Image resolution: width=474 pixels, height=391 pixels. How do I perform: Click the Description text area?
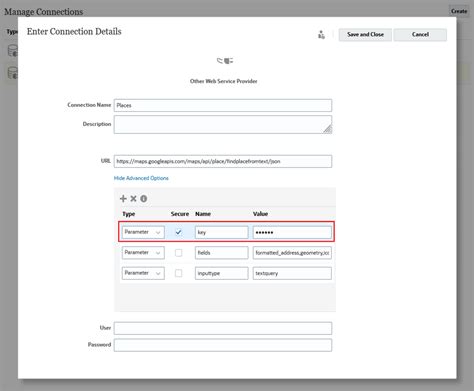[x=223, y=125]
